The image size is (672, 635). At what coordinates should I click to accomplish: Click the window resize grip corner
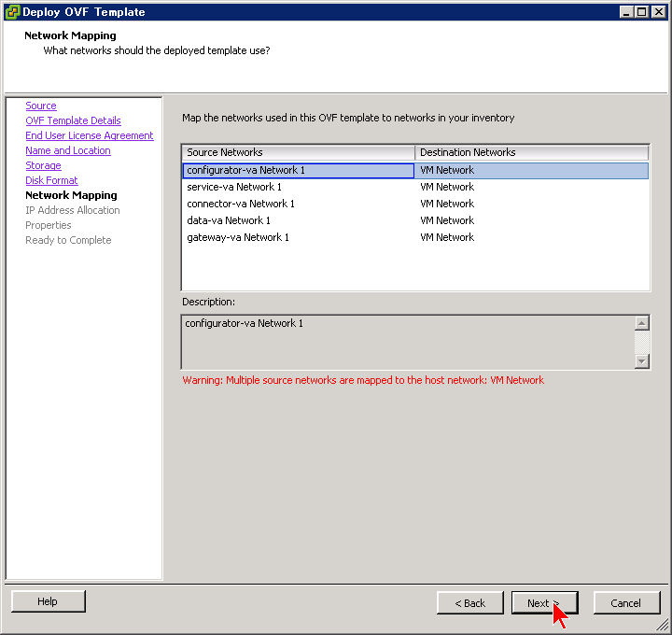click(x=663, y=626)
